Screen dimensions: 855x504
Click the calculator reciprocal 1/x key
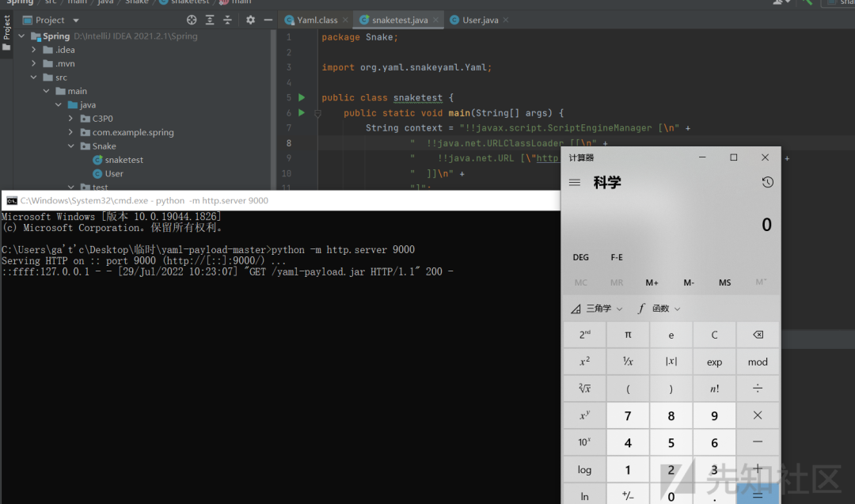pyautogui.click(x=628, y=362)
